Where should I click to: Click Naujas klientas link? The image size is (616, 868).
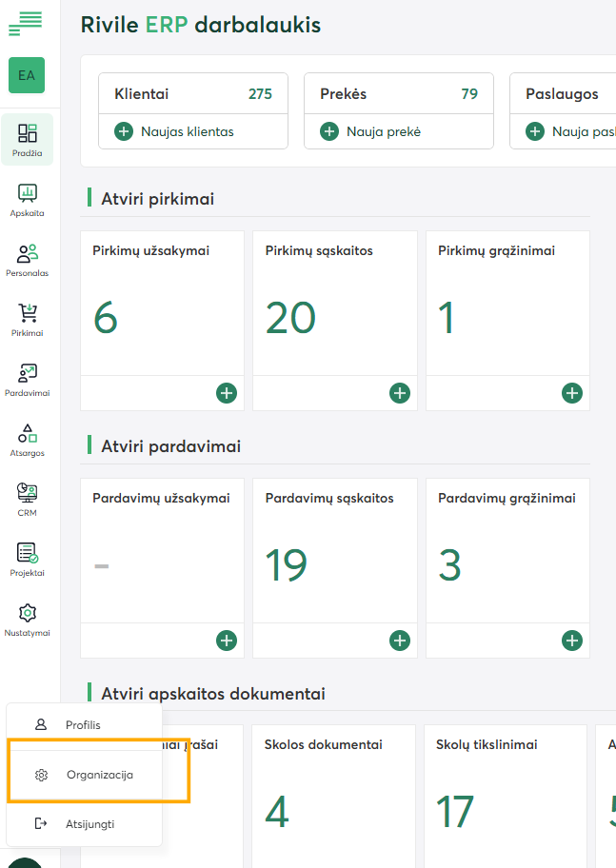(x=188, y=131)
